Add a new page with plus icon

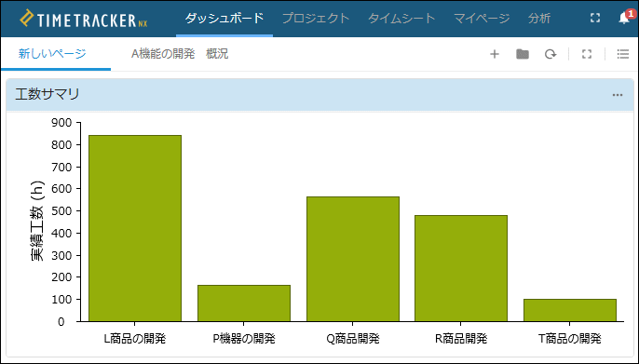click(x=495, y=54)
